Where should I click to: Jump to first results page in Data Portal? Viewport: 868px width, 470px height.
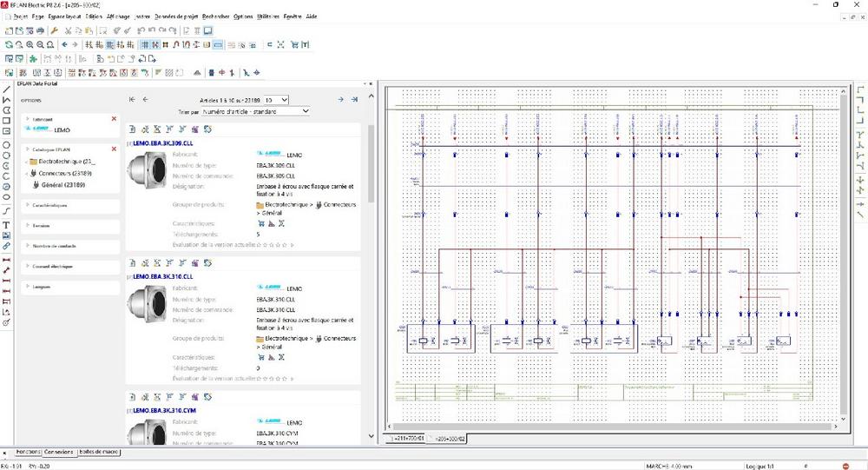coord(132,99)
